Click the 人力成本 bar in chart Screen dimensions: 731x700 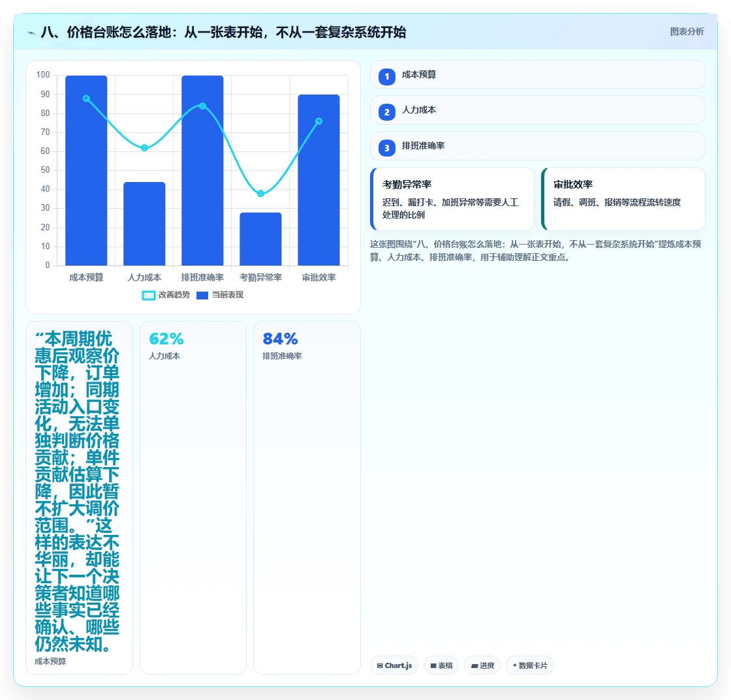[144, 224]
